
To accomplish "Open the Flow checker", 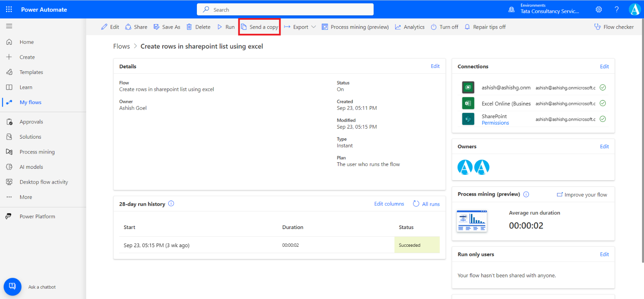I will pyautogui.click(x=614, y=27).
